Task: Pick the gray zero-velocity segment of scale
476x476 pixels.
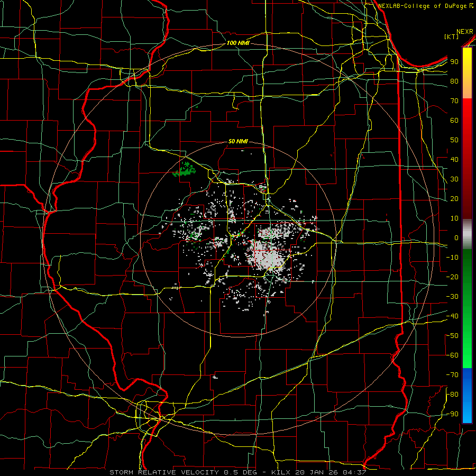Action: click(467, 234)
